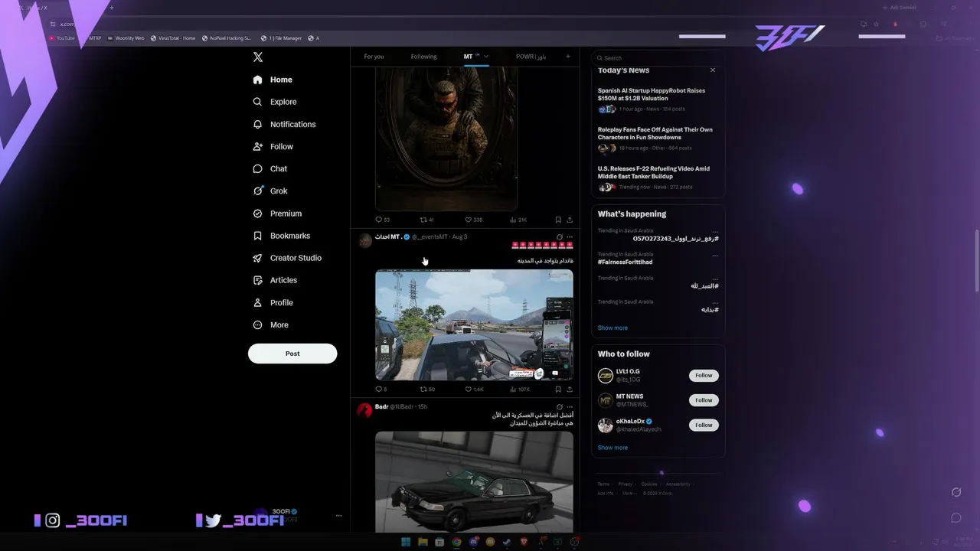Viewport: 980px width, 551px height.
Task: Open the @__eventsMT profile handle
Action: click(430, 237)
